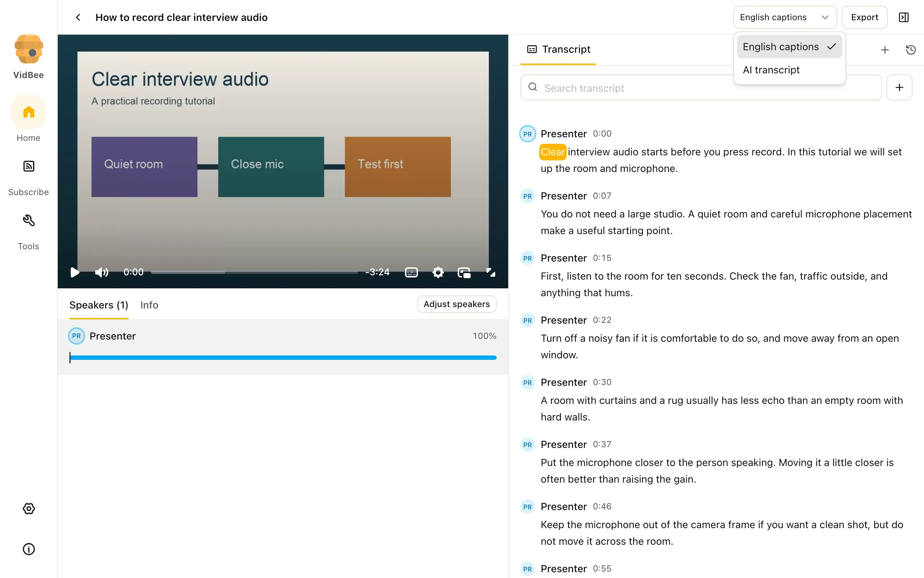This screenshot has height=578, width=924.
Task: Click the VidBee beehive logo
Action: point(29,49)
